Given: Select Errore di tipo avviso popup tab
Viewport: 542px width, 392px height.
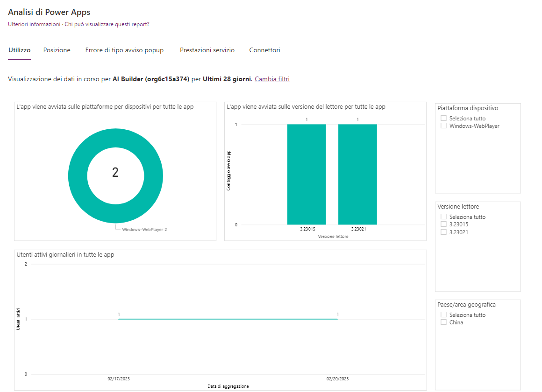Looking at the screenshot, I should (124, 50).
